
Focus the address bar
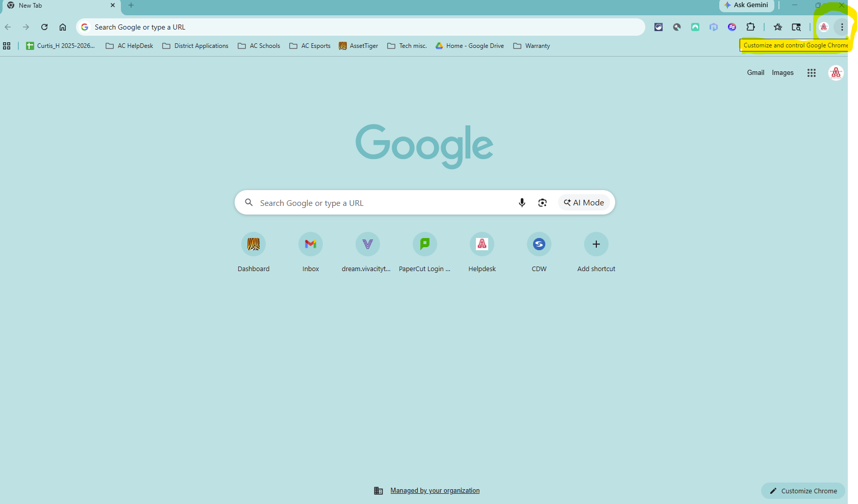(360, 27)
